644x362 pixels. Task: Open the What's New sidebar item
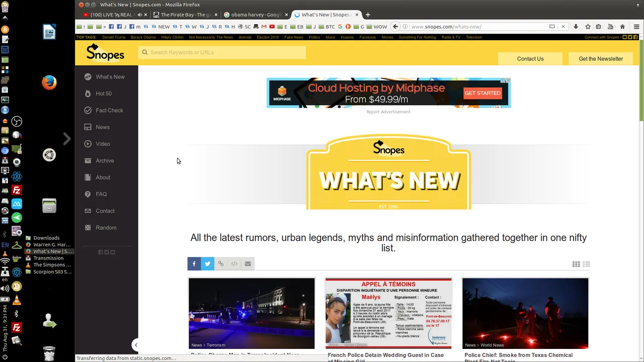pos(105,77)
